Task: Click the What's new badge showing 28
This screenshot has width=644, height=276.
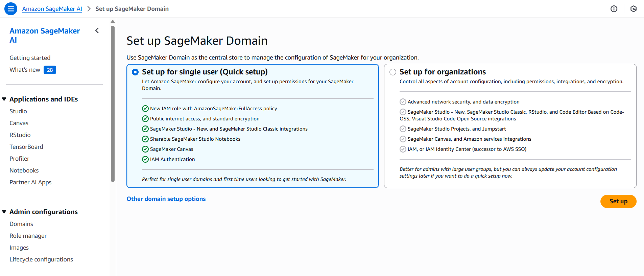Action: pos(50,70)
